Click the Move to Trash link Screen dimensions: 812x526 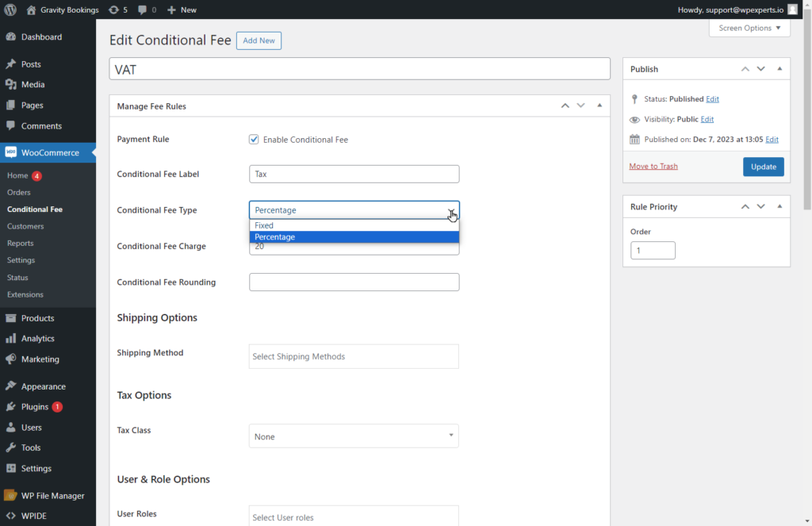653,167
